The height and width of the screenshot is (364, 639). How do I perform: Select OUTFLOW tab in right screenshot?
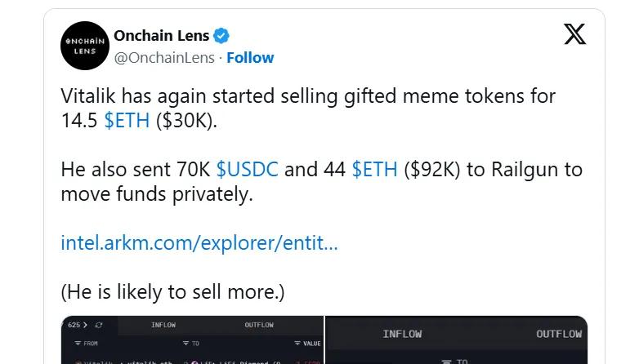(x=559, y=334)
